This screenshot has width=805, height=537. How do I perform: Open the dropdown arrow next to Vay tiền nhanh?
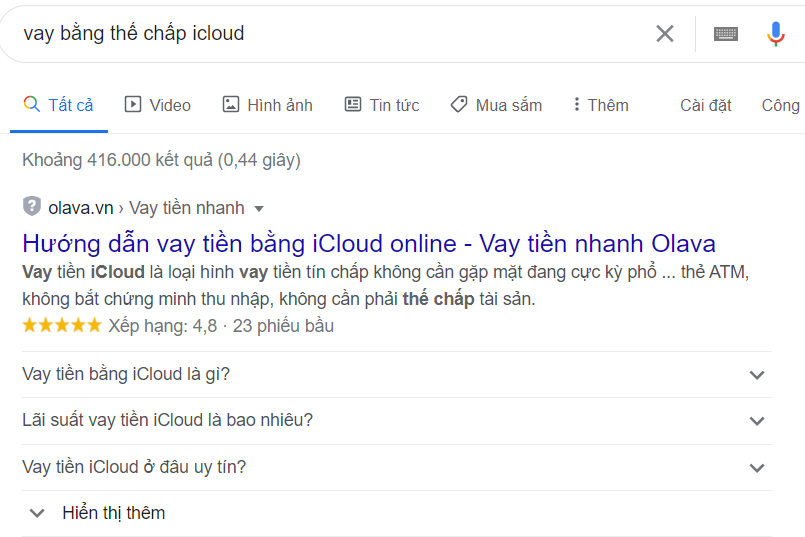(x=259, y=208)
